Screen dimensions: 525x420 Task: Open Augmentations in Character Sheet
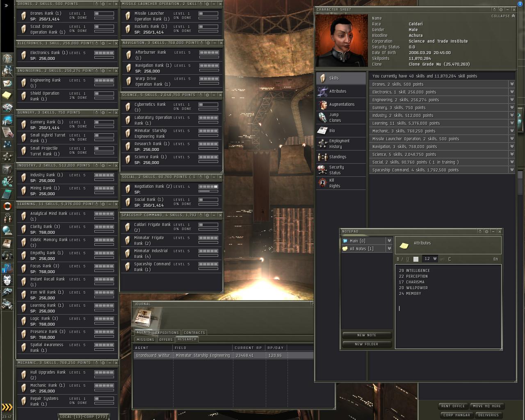pos(341,104)
